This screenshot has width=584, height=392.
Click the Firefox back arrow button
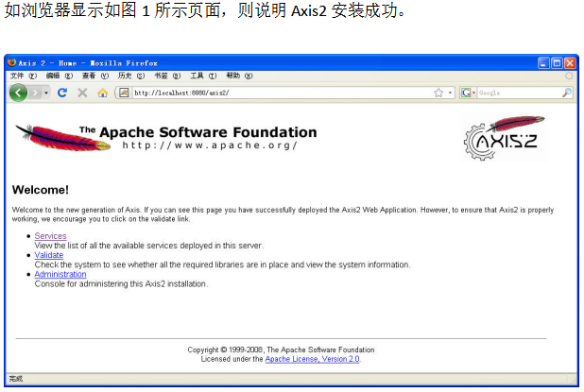[x=18, y=93]
